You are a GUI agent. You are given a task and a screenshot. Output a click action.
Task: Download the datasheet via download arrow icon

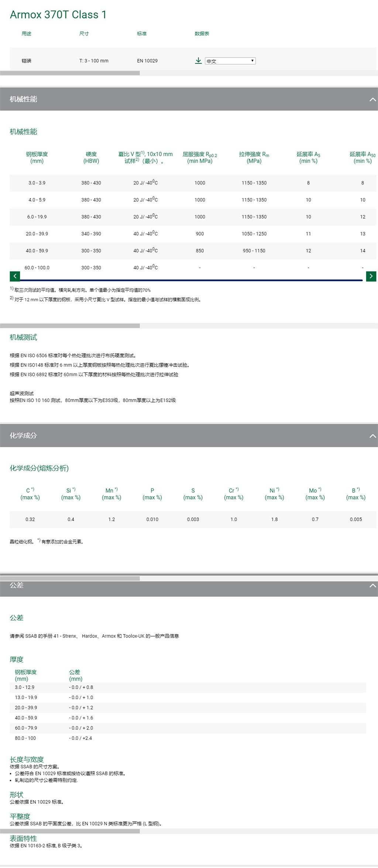198,61
